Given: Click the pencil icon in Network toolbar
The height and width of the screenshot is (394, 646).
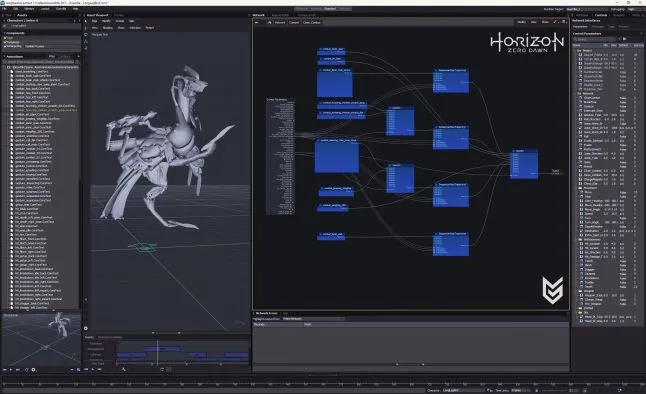Looking at the screenshot, I should 555,22.
